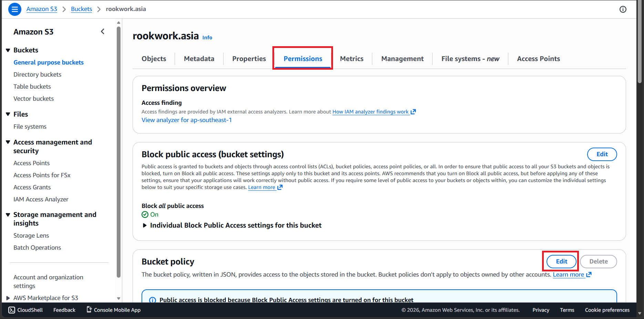Screen dimensions: 644x319
Task: Open the Access Points tab
Action: (539, 59)
